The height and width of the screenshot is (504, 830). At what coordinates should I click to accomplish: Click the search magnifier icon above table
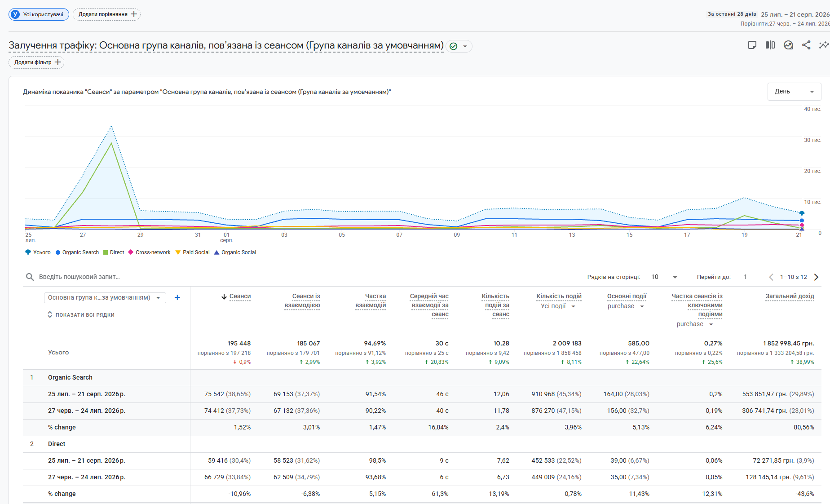click(30, 277)
